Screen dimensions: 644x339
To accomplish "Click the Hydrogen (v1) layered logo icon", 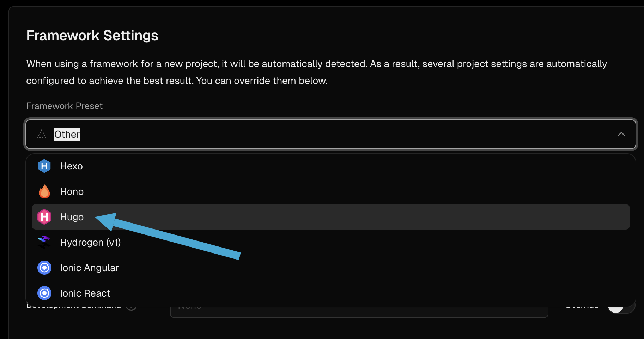I will 44,242.
